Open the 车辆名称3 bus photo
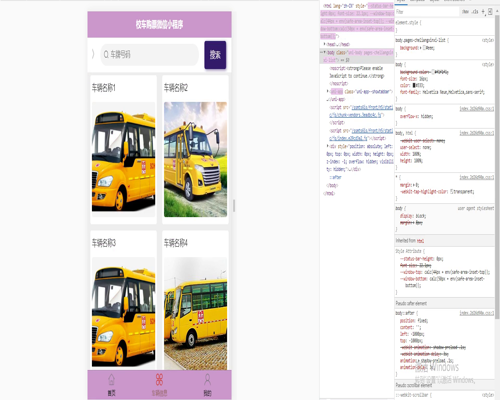Image resolution: width=500 pixels, height=400 pixels. pyautogui.click(x=123, y=313)
